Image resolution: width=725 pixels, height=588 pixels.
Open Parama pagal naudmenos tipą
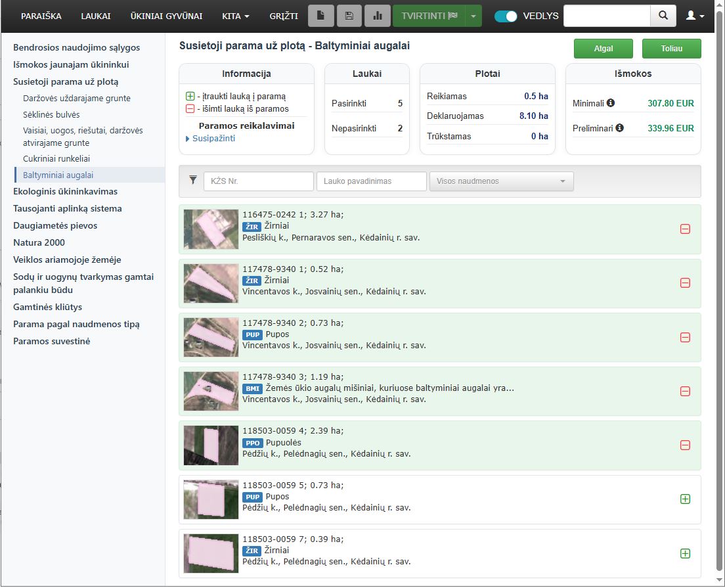click(x=76, y=325)
